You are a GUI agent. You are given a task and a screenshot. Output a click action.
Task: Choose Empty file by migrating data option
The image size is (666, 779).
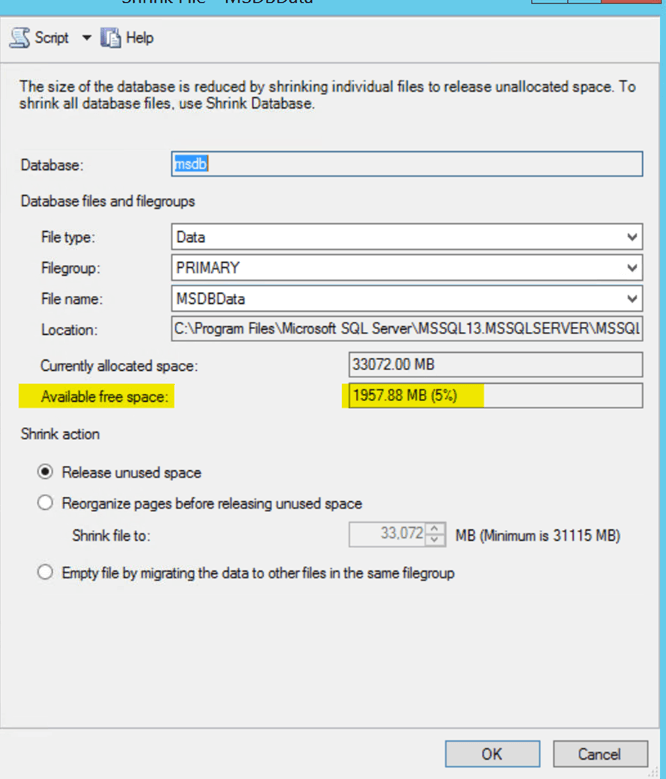pyautogui.click(x=45, y=573)
